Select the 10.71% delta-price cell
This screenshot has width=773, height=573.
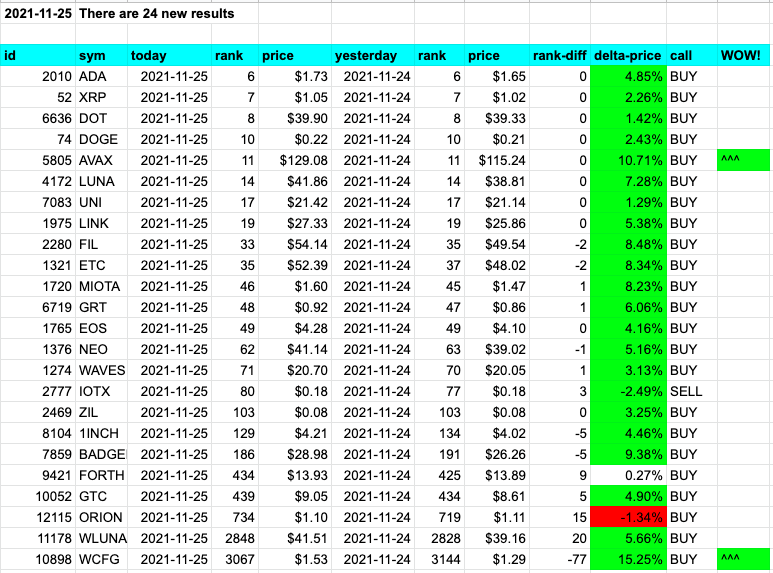[x=629, y=160]
